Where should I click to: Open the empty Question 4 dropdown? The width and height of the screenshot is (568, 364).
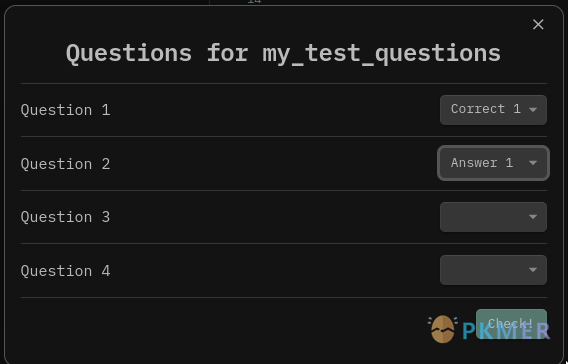pos(493,270)
